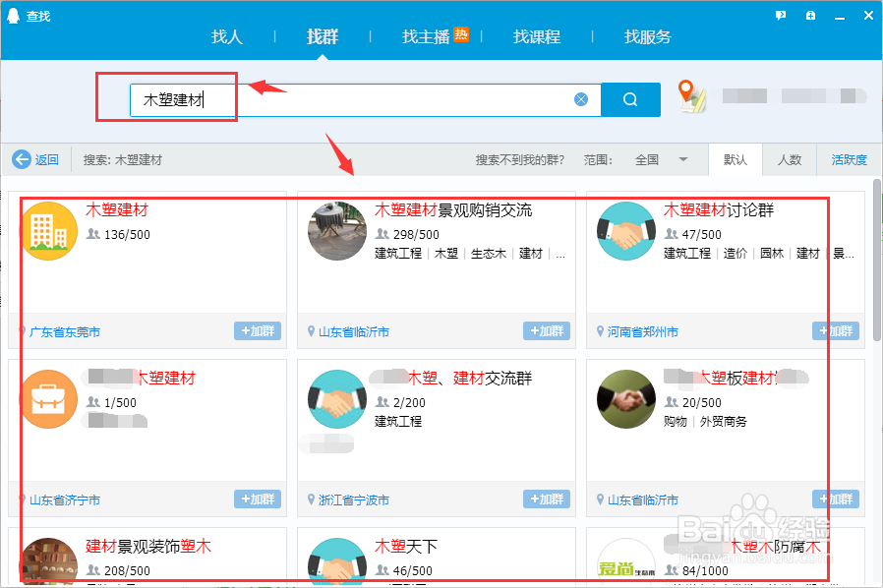Sort results by 活跃度

[x=850, y=160]
